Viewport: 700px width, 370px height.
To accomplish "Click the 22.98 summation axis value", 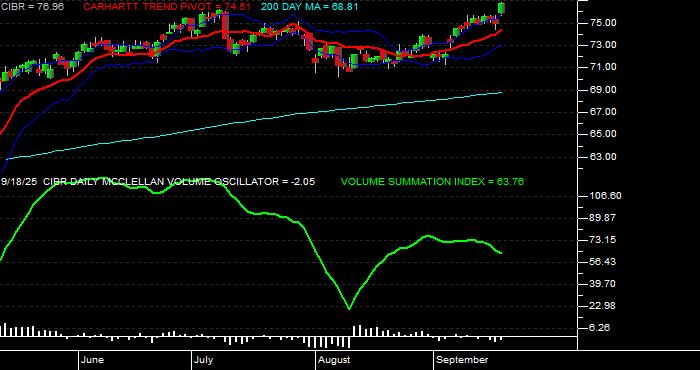I will click(x=604, y=306).
